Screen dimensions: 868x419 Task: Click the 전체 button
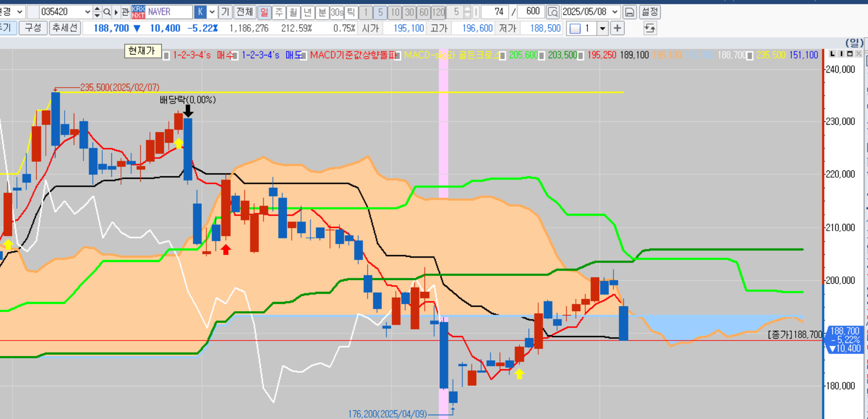[245, 12]
